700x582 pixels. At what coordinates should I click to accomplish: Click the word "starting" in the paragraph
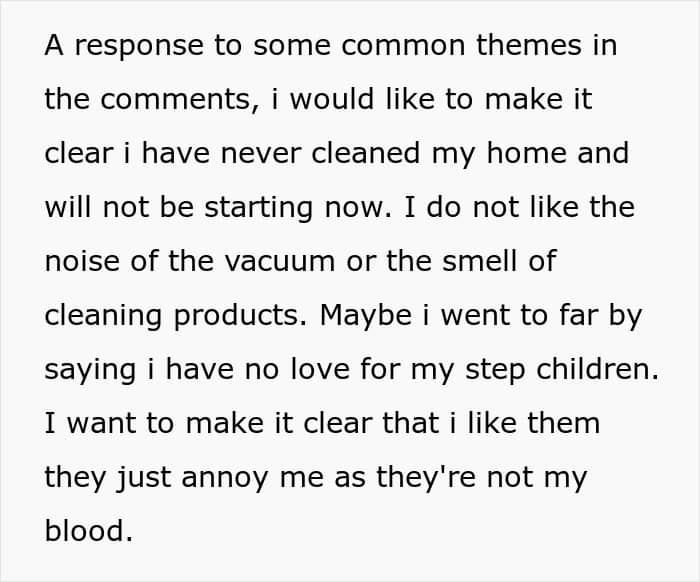coord(258,208)
